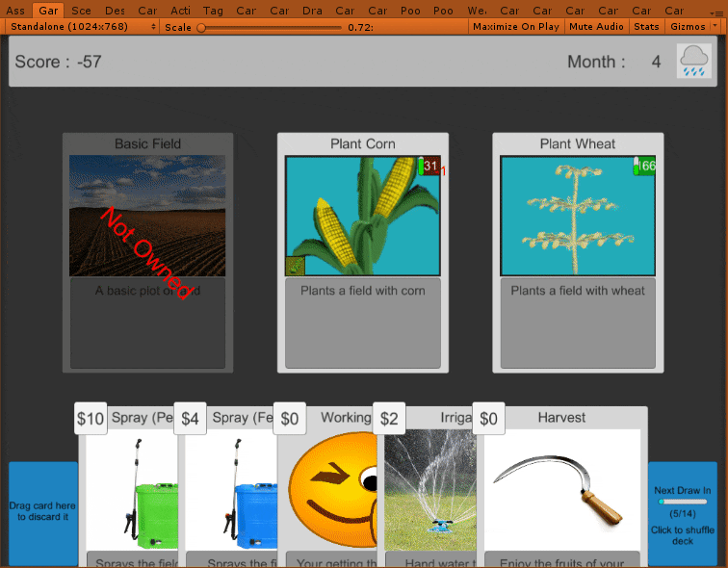Toggle Maximize On Play
Viewport: 728px width, 568px height.
pos(516,27)
